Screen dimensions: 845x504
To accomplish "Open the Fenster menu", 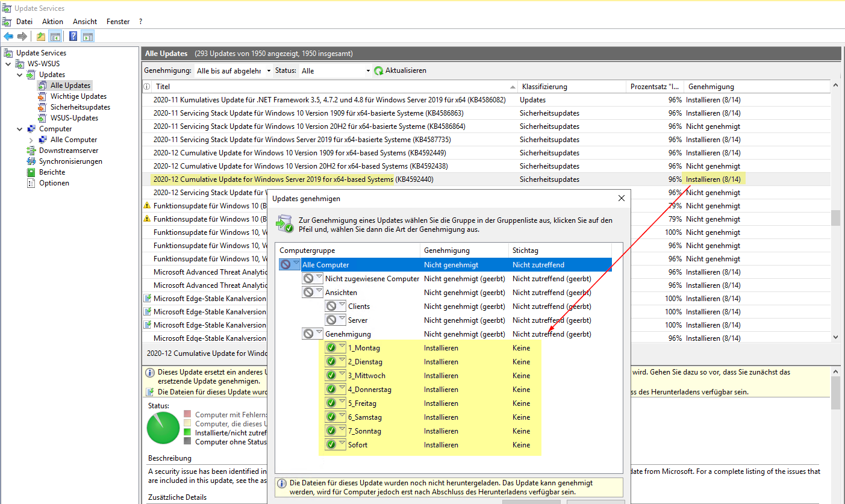I will (x=118, y=22).
